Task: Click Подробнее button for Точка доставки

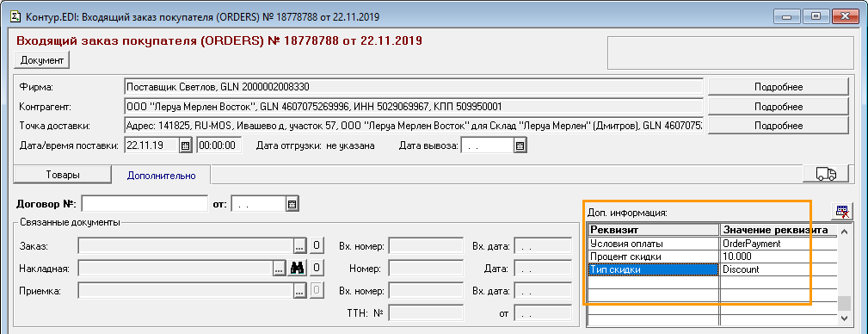Action: (x=779, y=126)
